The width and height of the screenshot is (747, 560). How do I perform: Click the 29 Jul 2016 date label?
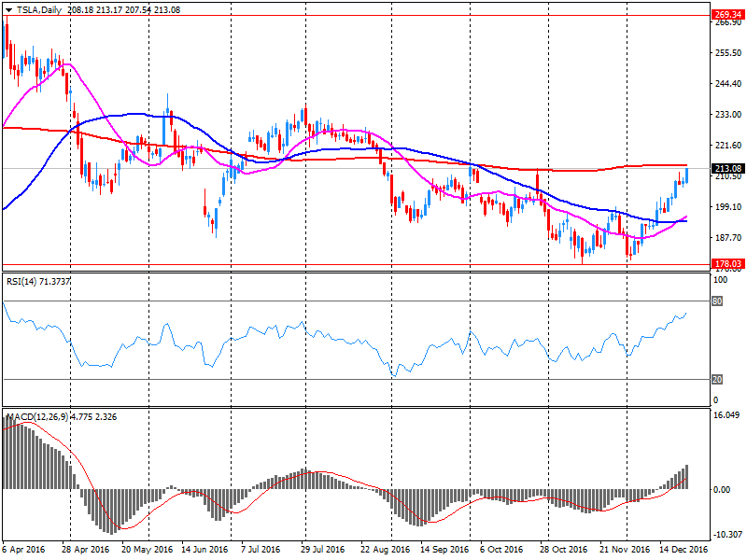(x=325, y=551)
